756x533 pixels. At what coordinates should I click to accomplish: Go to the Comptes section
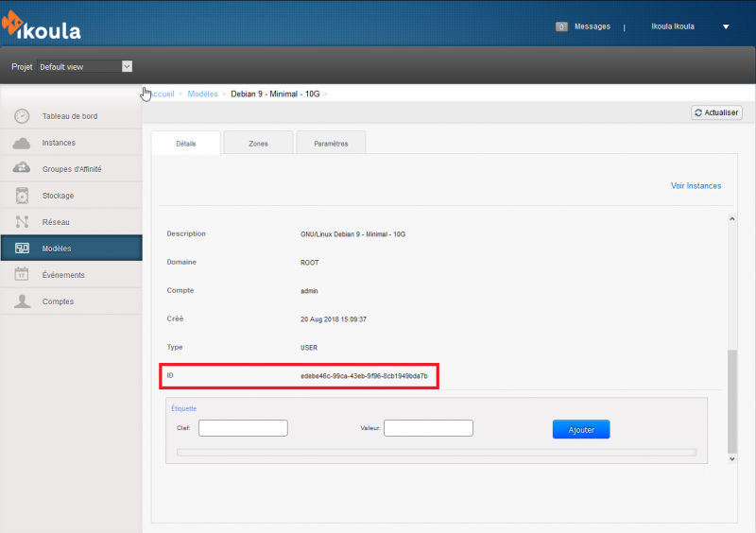[x=72, y=301]
